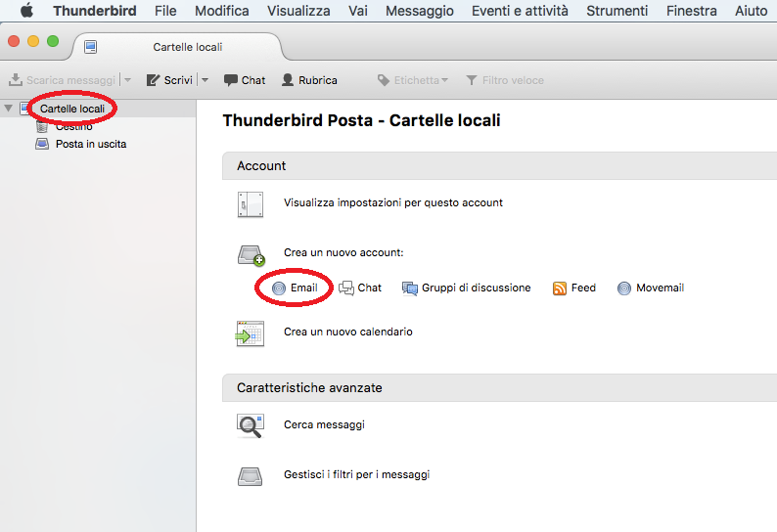Open the Rubrica address book
777x532 pixels.
point(309,80)
